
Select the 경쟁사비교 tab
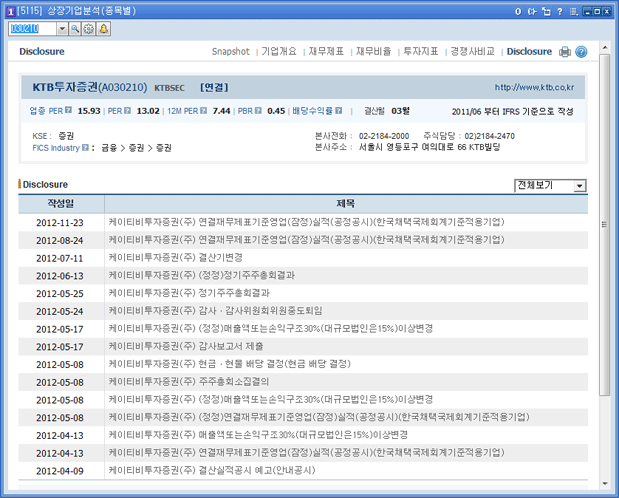point(472,51)
